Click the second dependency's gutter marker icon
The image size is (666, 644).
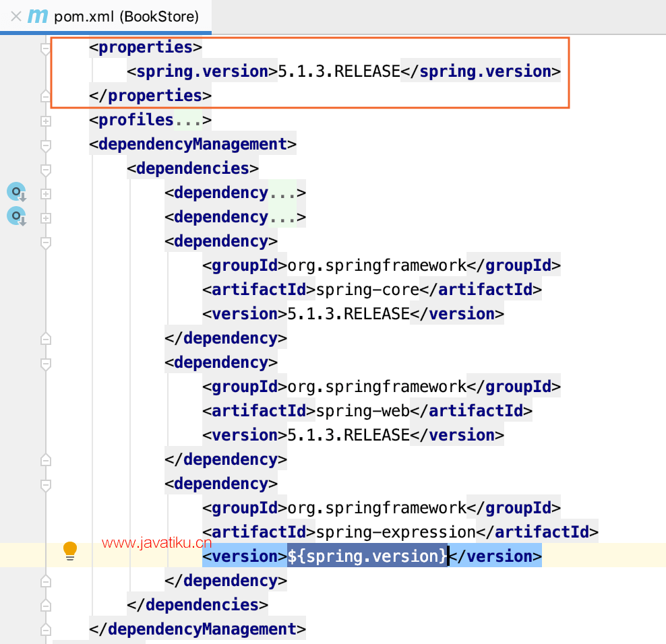coord(16,217)
